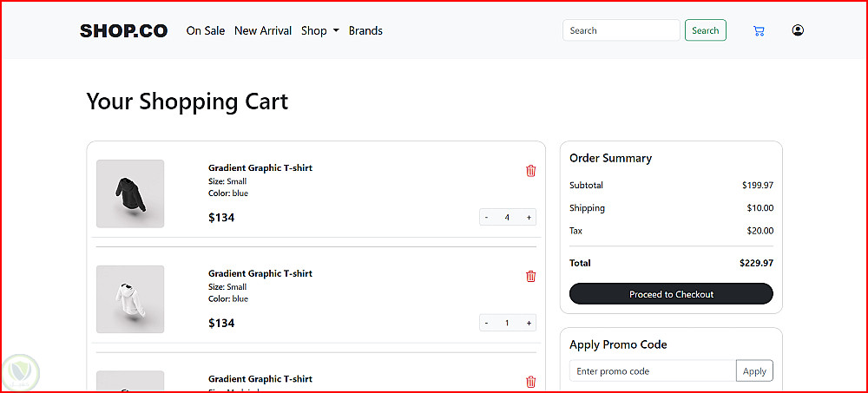Open the user account profile icon
This screenshot has height=393, width=868.
[798, 30]
